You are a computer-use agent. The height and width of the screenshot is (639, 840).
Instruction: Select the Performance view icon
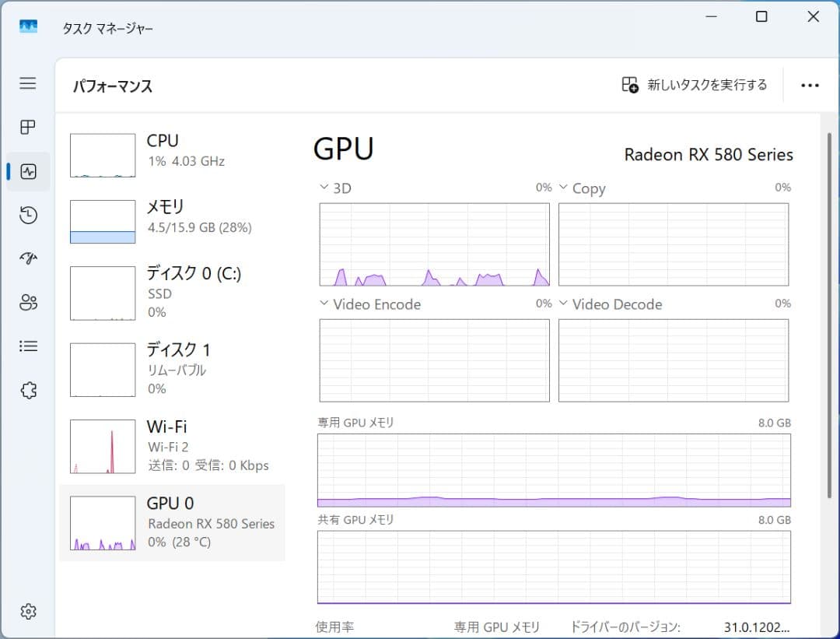(x=28, y=171)
